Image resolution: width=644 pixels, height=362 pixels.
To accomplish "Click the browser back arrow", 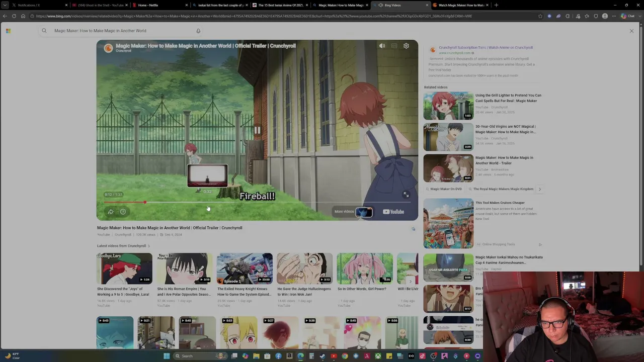I will 5,16.
